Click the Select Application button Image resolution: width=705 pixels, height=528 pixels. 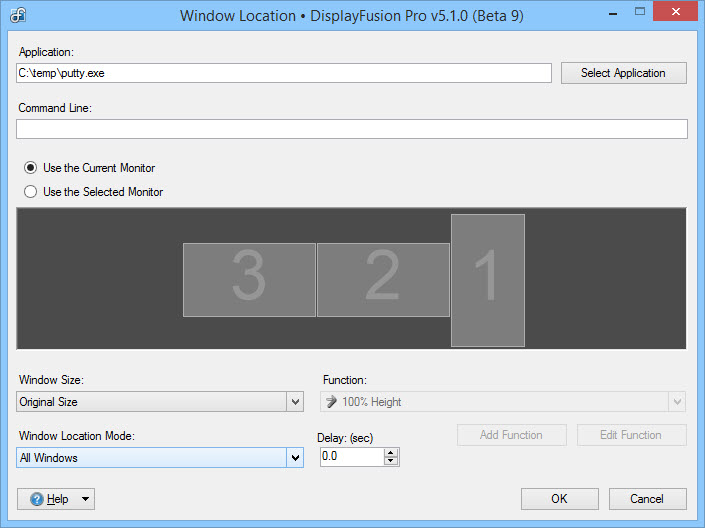click(624, 73)
